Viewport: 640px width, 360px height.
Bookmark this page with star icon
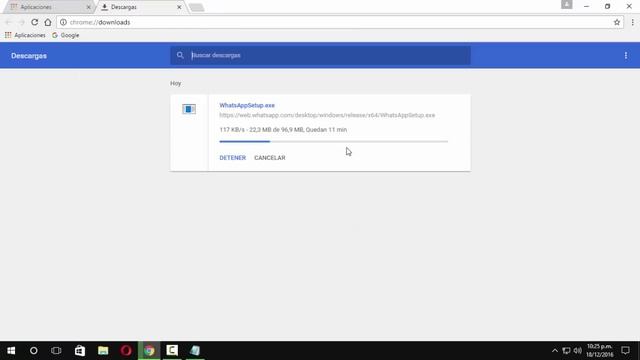pos(617,22)
